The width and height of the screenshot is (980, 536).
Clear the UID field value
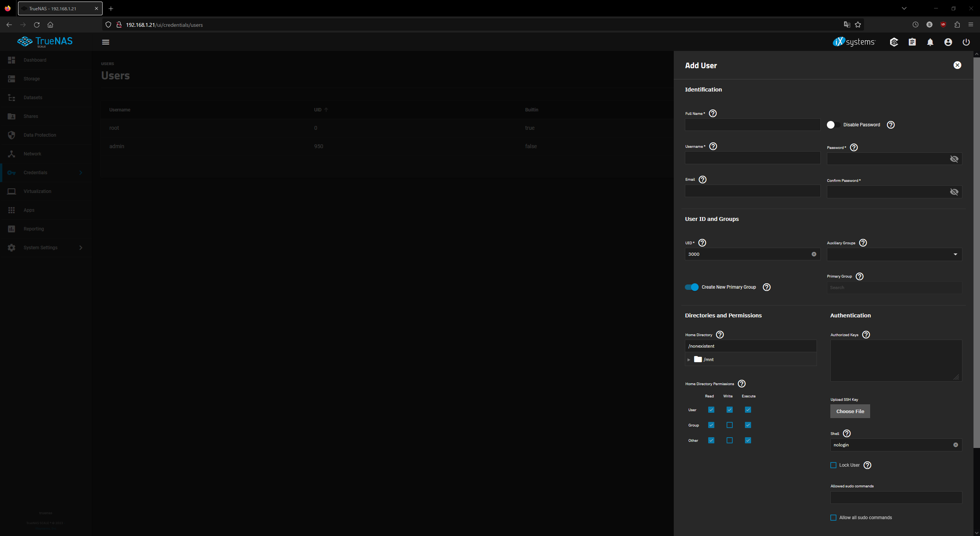pos(814,254)
